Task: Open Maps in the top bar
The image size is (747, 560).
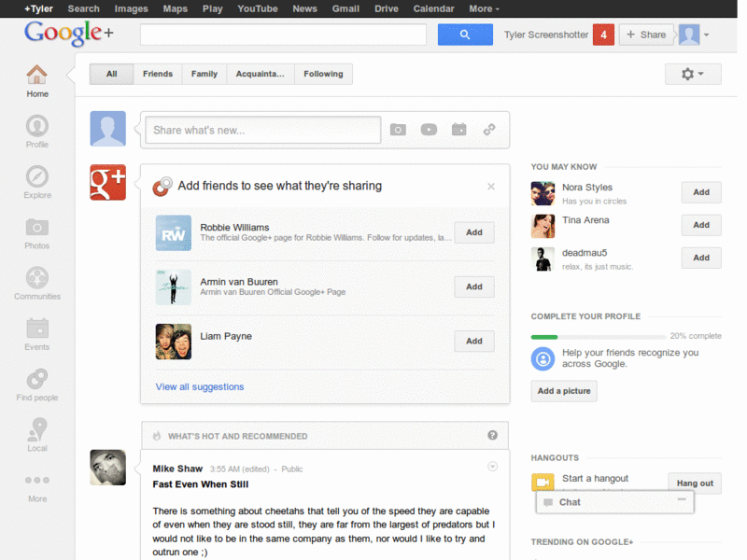Action: (176, 8)
